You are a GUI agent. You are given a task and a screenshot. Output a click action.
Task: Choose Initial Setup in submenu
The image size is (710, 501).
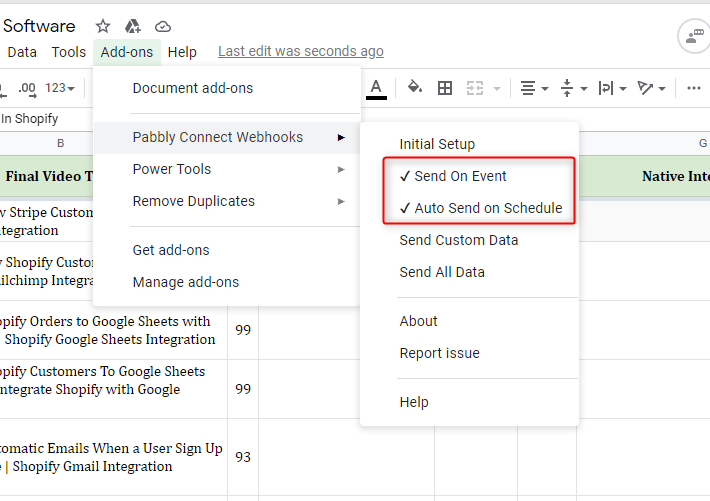(x=470, y=144)
